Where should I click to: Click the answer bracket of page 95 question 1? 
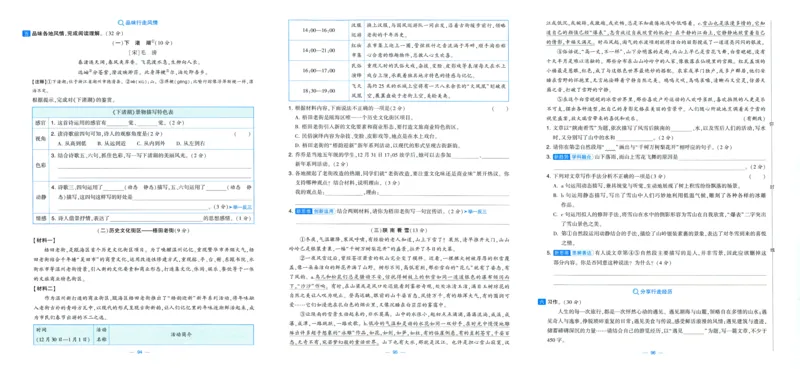pyautogui.click(x=500, y=109)
